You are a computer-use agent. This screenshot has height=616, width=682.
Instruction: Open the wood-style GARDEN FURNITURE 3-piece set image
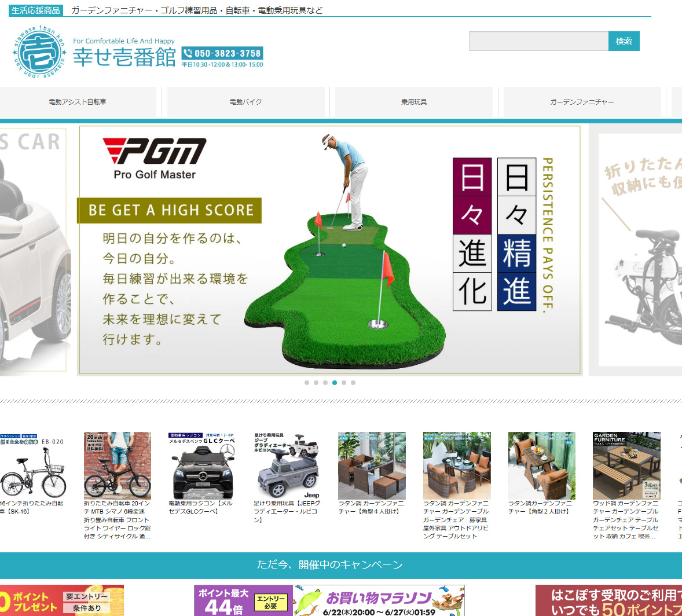point(627,465)
